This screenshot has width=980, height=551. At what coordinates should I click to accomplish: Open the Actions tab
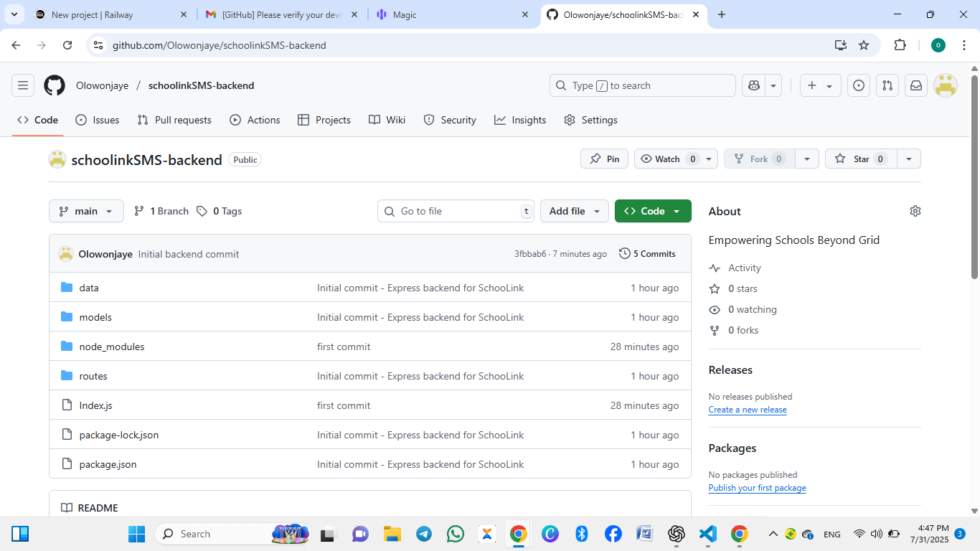pyautogui.click(x=255, y=120)
